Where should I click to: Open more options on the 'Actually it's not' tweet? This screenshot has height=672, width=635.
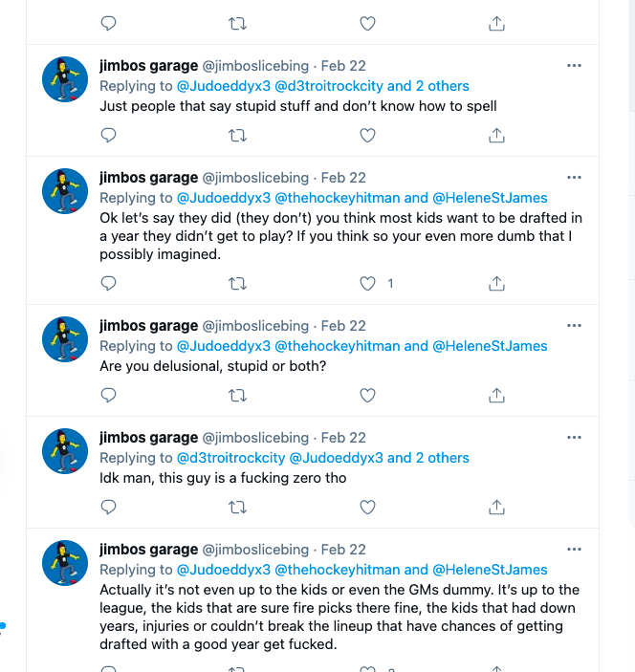tap(574, 550)
